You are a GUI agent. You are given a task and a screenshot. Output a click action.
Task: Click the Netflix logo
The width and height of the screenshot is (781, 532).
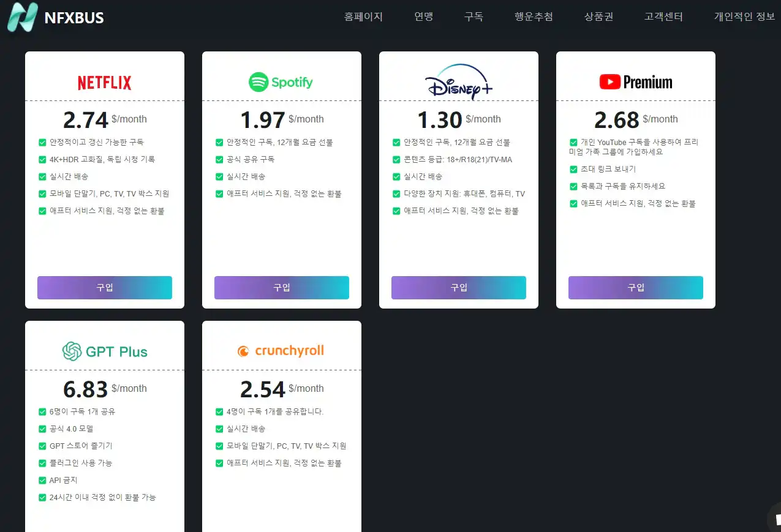coord(105,83)
